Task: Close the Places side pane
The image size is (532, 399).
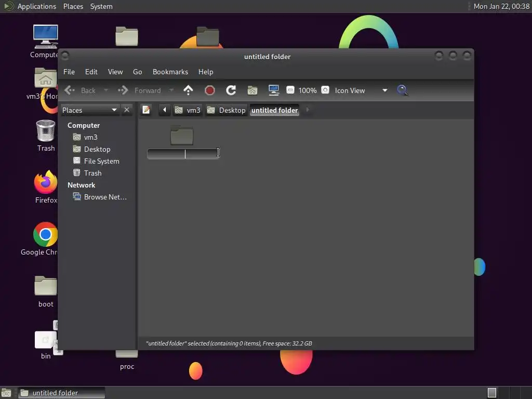Action: pyautogui.click(x=127, y=110)
